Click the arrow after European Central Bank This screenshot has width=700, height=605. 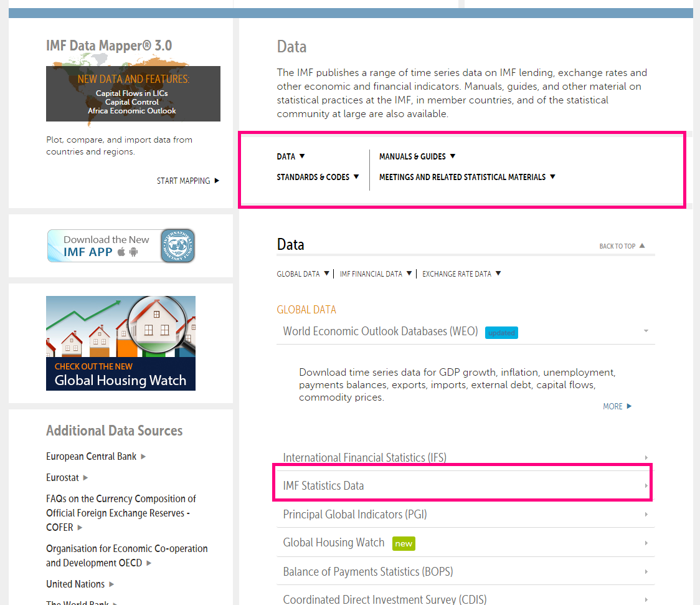(143, 456)
